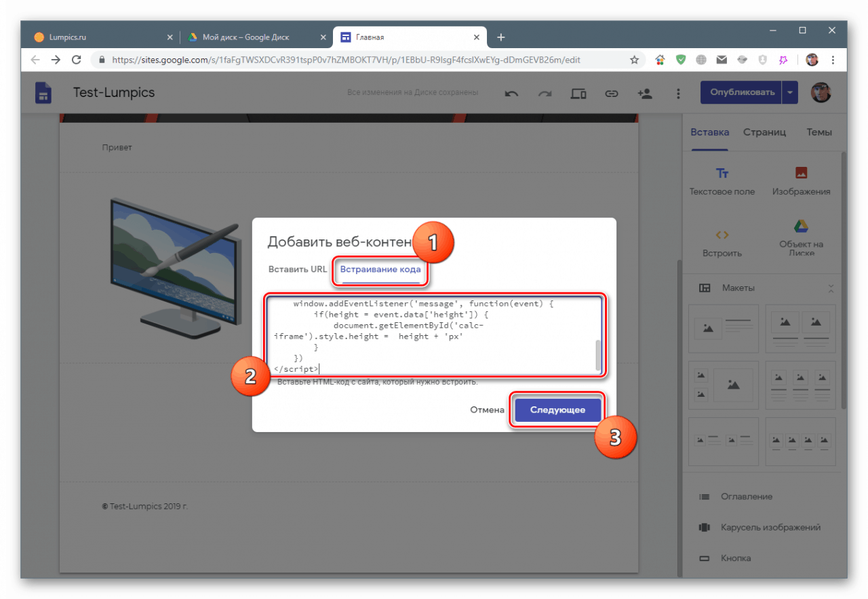Open the Themes (Темы) sidebar tab
This screenshot has height=599, width=868.
[819, 132]
